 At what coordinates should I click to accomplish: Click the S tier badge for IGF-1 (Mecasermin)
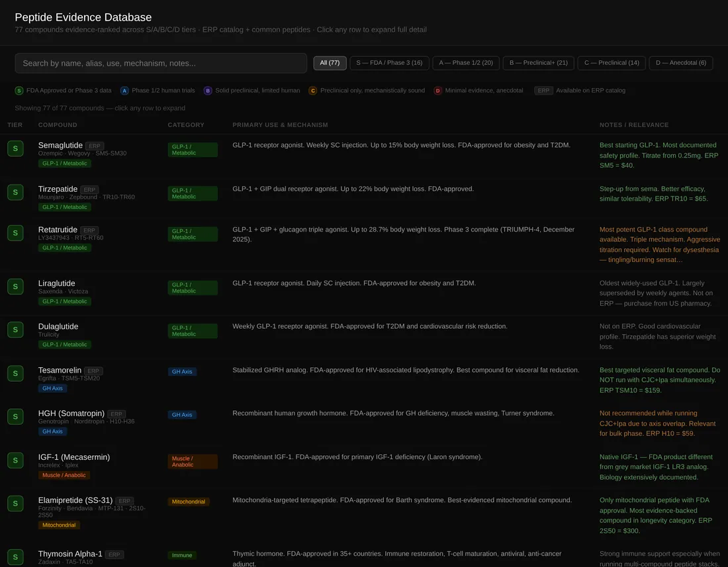click(15, 460)
